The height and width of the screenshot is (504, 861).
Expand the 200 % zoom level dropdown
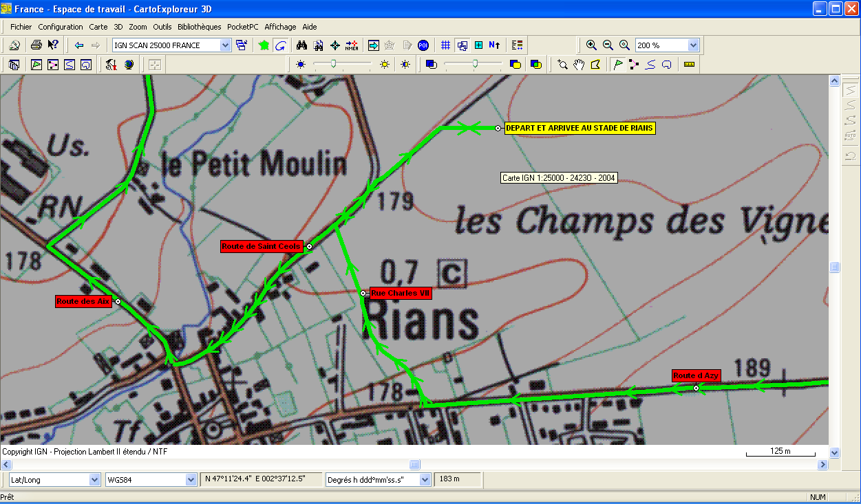coord(693,45)
